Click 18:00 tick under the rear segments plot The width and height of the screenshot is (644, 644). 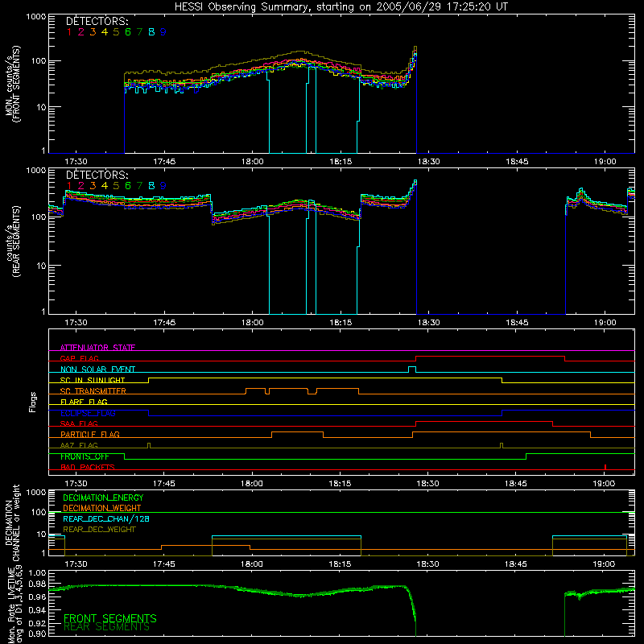pos(252,323)
